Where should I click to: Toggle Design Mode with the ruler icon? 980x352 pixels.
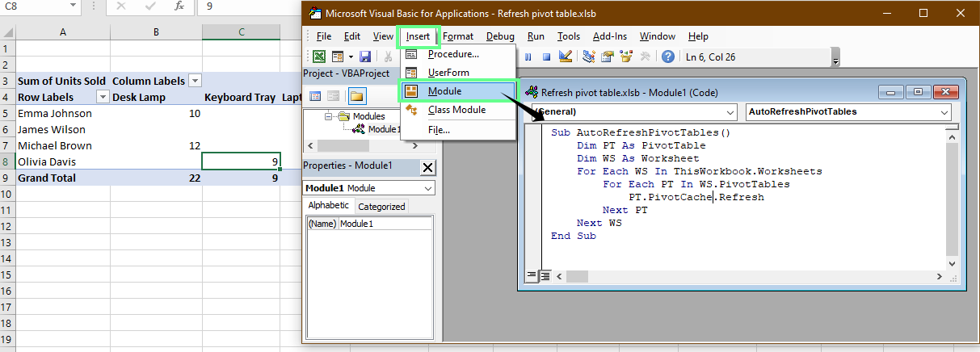(565, 57)
